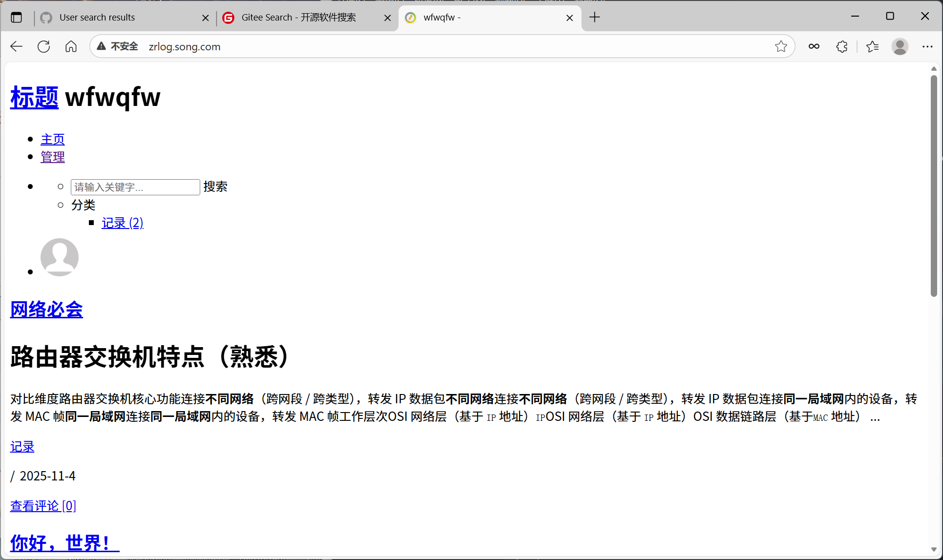Click the page vertical scrollbar

[933, 186]
